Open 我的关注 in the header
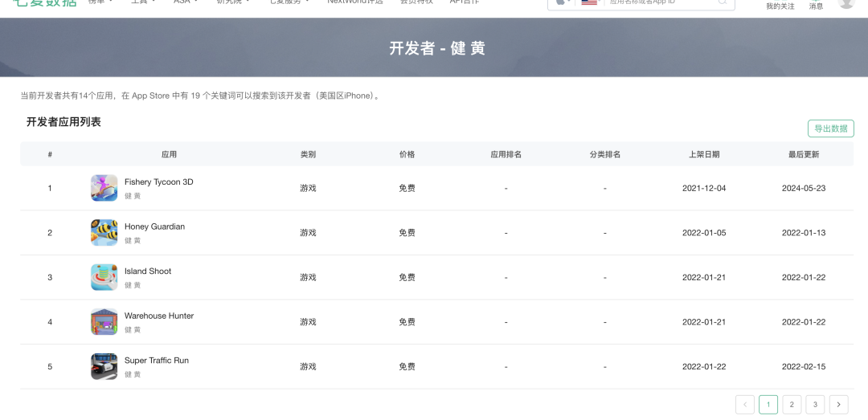Viewport: 868px width, 420px height. 780,6
